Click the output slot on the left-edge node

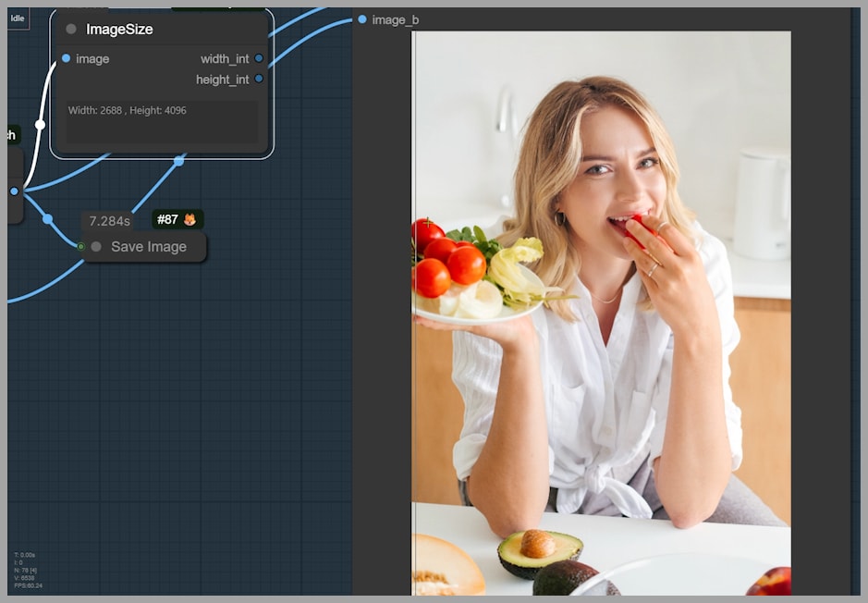tap(14, 191)
